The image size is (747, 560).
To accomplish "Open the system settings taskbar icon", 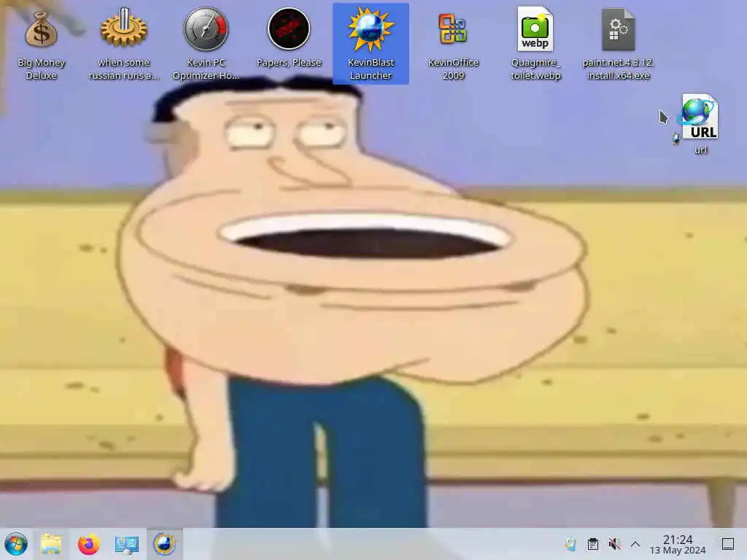I will (x=126, y=544).
